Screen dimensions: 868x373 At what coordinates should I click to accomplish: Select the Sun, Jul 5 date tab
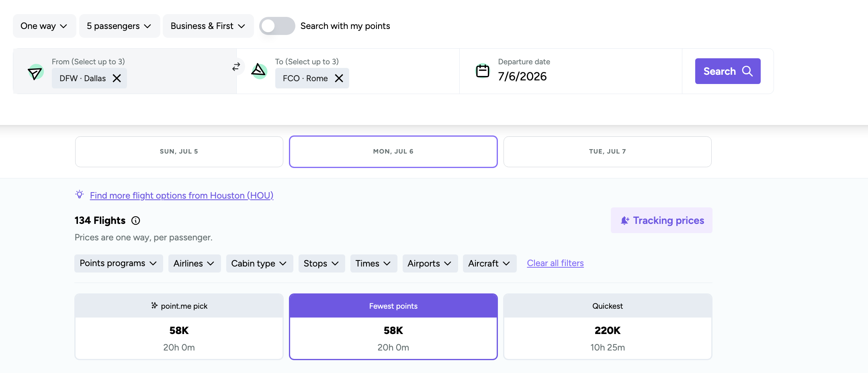point(179,152)
